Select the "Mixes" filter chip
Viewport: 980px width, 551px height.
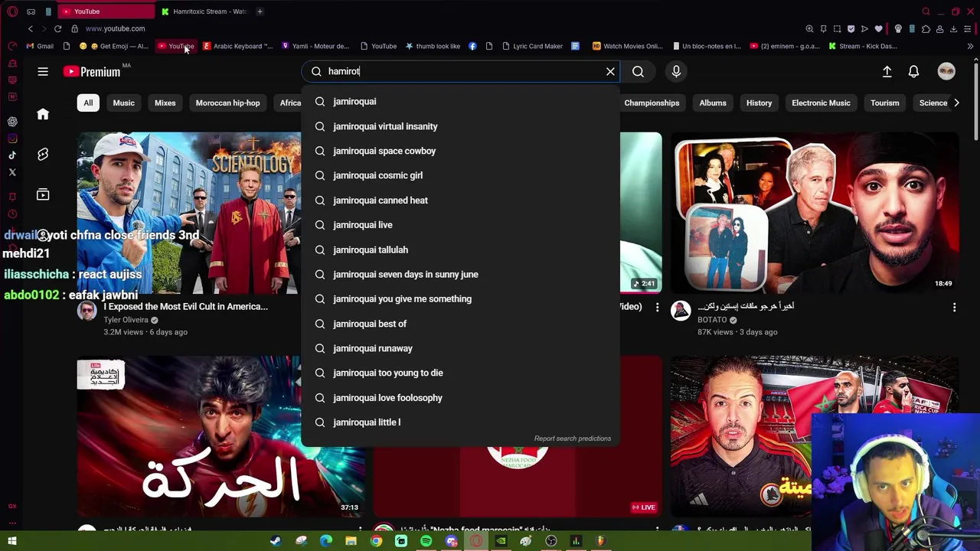point(165,103)
